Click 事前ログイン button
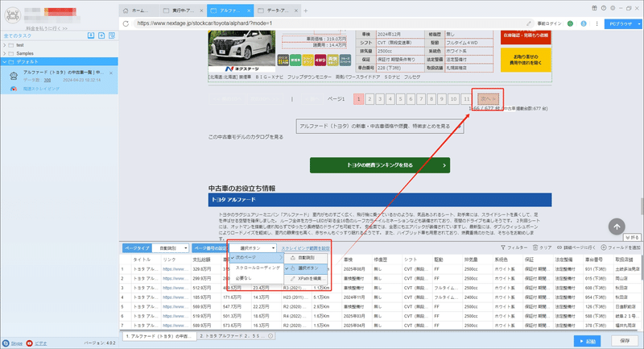This screenshot has height=349, width=644. coord(549,23)
